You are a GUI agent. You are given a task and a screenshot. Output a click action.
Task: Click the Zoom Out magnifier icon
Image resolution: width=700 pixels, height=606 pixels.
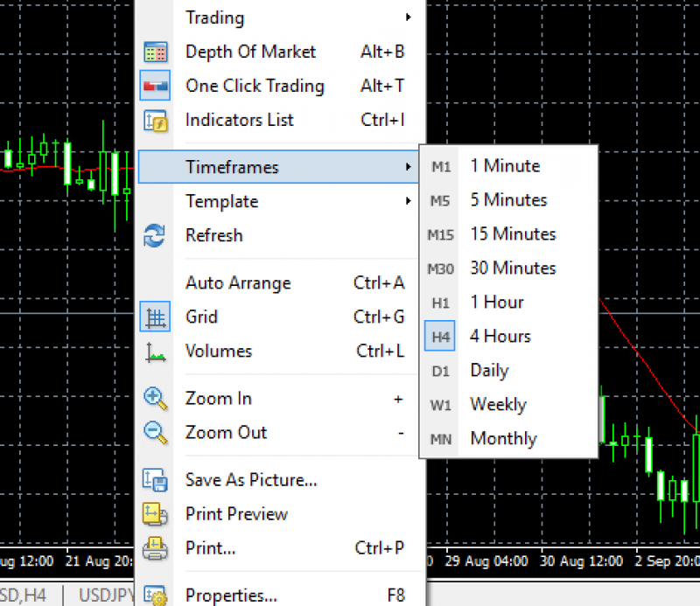pos(156,432)
